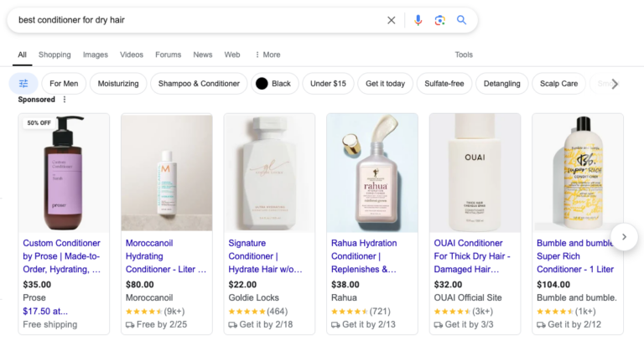Click into the search text field
This screenshot has height=346, width=644.
tap(197, 20)
